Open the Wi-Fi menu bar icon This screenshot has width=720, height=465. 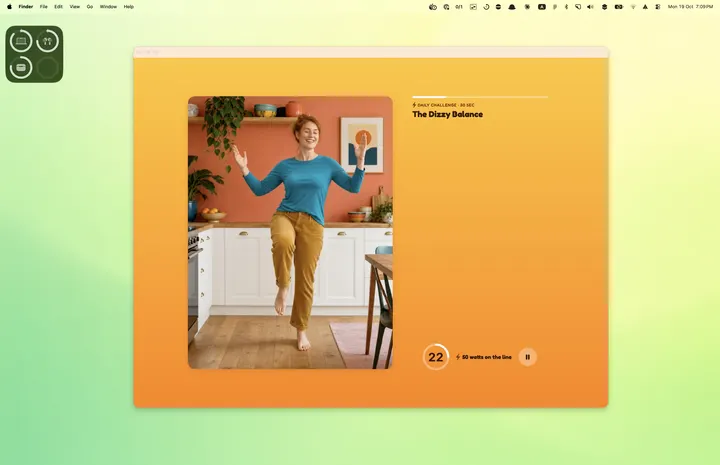[633, 7]
